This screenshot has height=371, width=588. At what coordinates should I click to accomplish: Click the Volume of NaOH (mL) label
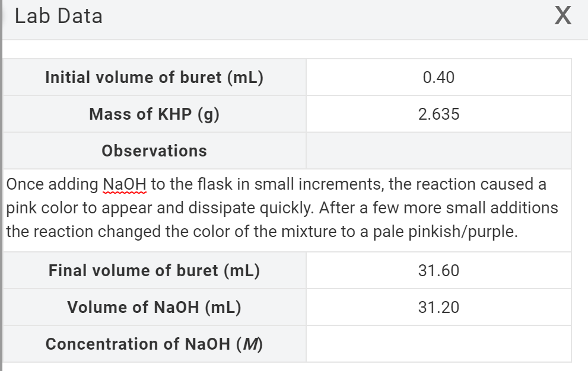[x=154, y=307]
